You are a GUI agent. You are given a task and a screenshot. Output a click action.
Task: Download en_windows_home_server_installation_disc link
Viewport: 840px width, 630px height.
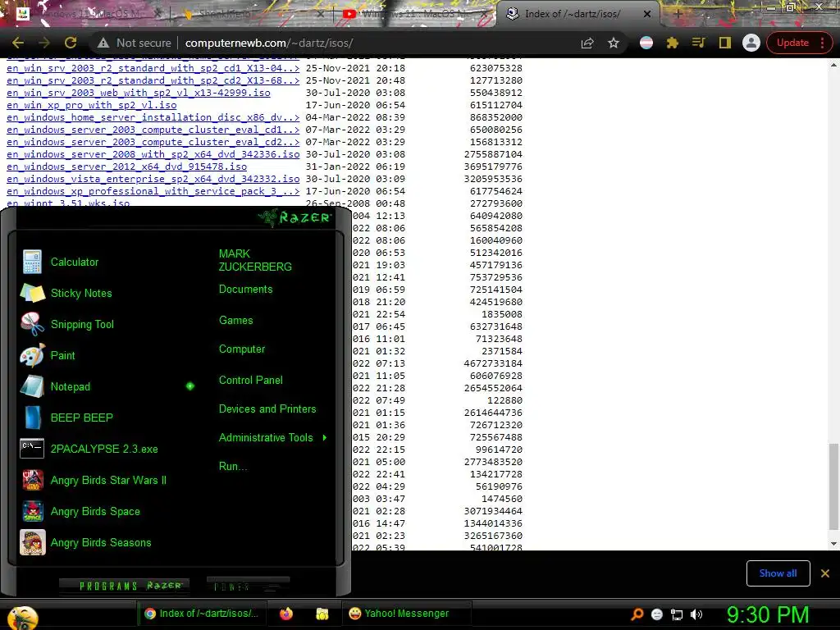[153, 117]
